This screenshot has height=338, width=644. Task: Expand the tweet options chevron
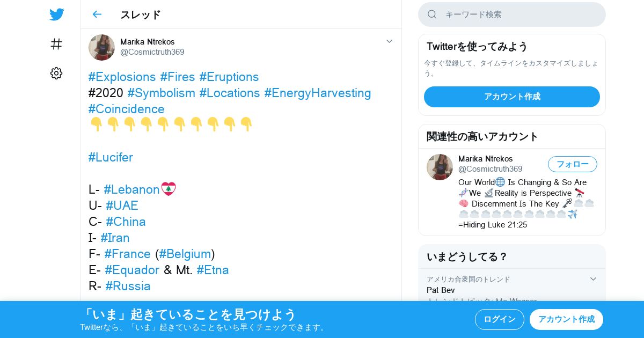pyautogui.click(x=390, y=41)
